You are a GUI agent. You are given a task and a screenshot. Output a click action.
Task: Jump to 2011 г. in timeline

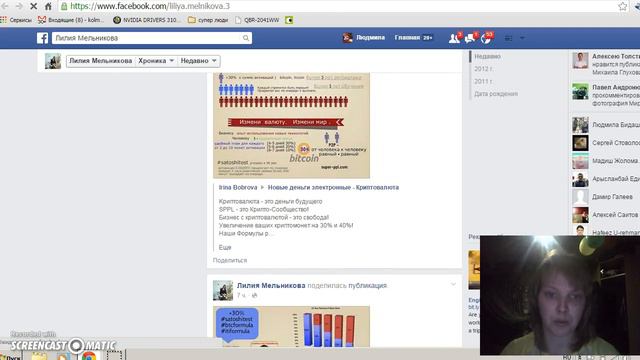[483, 81]
